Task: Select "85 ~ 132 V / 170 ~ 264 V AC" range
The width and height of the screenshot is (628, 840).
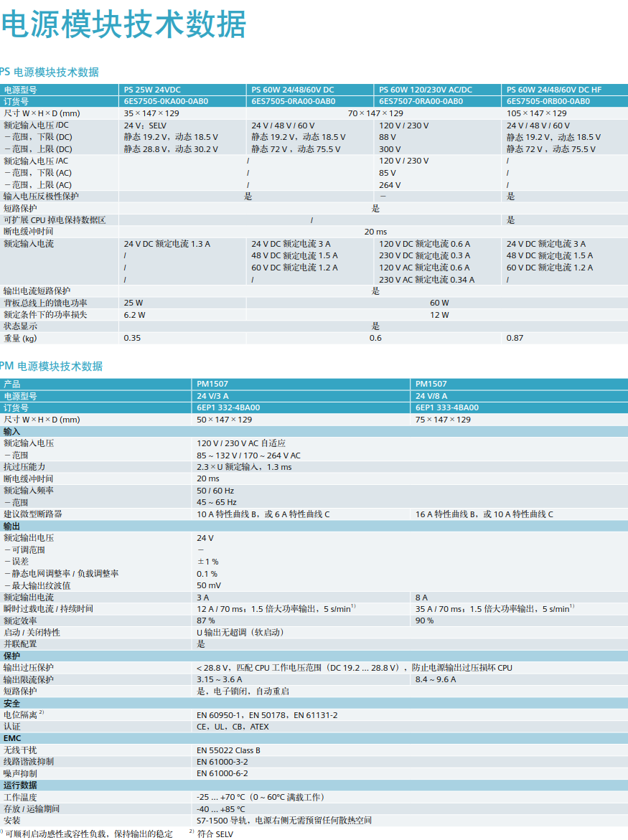Action: pos(248,456)
